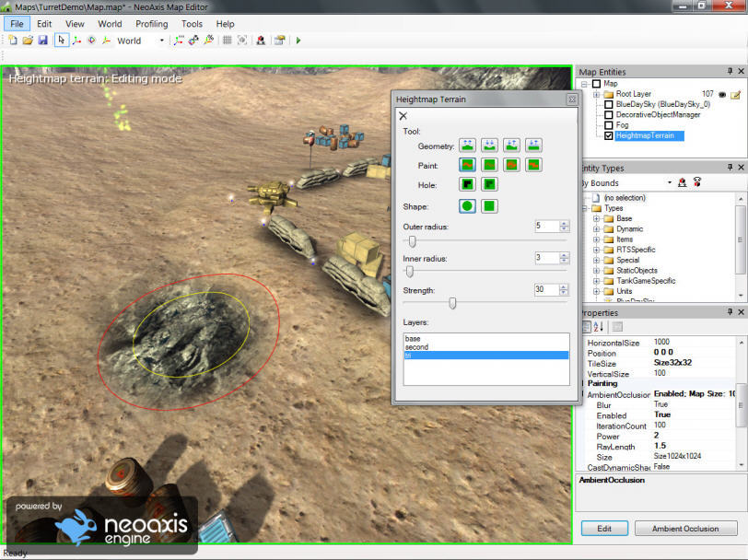Choose the scale gizmo tool
The height and width of the screenshot is (560, 748).
106,41
